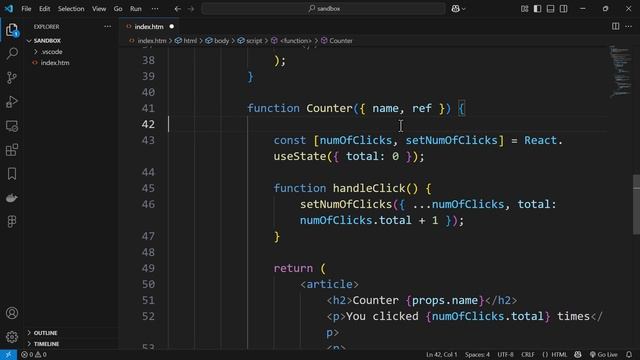Change encoding via UTF-8
This screenshot has width=640, height=360.
click(505, 355)
